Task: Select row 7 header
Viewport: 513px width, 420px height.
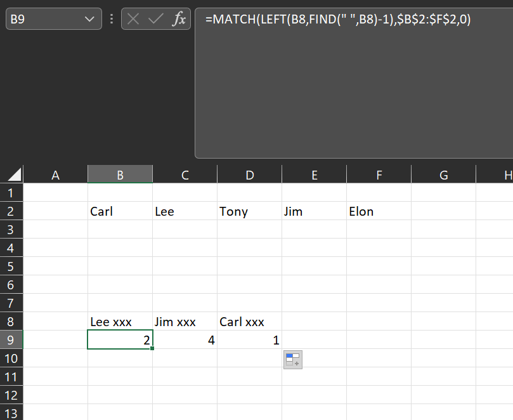Action: click(x=11, y=303)
